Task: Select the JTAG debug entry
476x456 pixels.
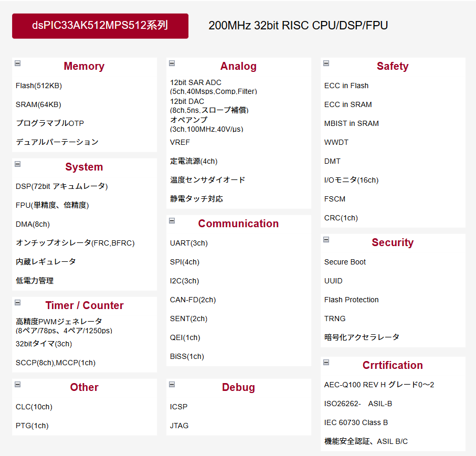Action: (179, 426)
